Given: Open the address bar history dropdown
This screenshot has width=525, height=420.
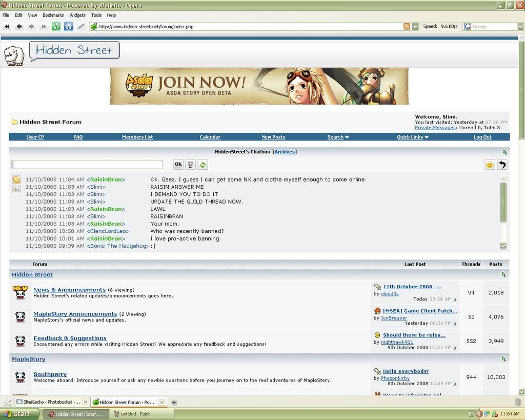Looking at the screenshot, I should point(415,27).
